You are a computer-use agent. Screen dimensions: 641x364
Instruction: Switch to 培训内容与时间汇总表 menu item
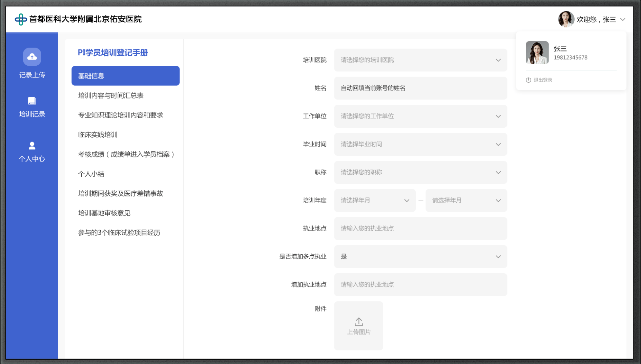tap(111, 95)
